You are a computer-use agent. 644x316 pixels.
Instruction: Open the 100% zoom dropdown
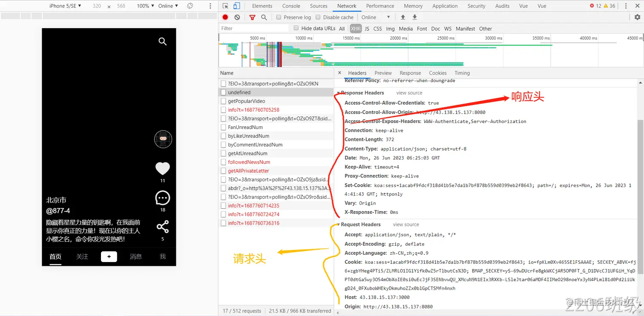146,6
